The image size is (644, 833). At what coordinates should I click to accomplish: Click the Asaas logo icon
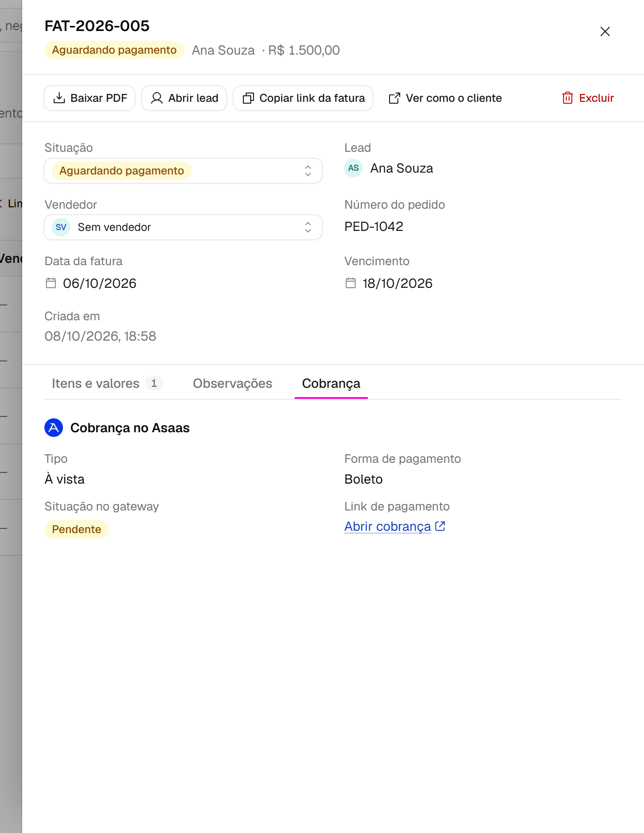[x=54, y=427]
